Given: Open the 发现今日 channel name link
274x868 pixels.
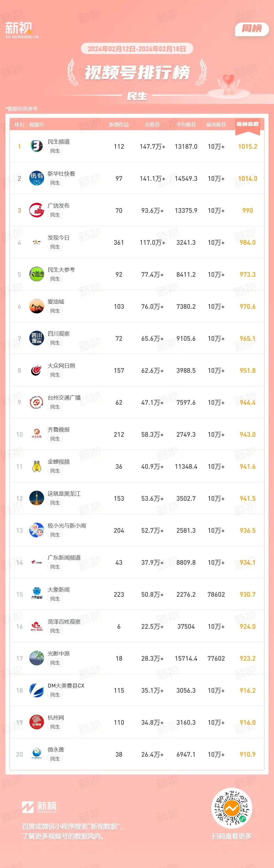Looking at the screenshot, I should point(58,238).
